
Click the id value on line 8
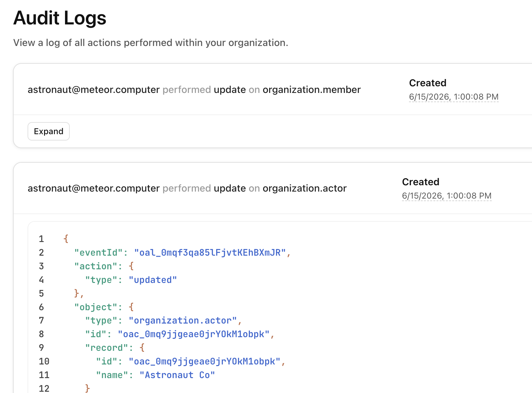[194, 334]
